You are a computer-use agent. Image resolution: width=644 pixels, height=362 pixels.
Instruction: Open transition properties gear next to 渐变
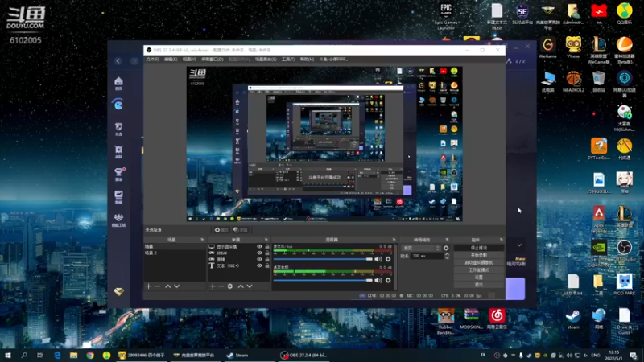coord(446,248)
